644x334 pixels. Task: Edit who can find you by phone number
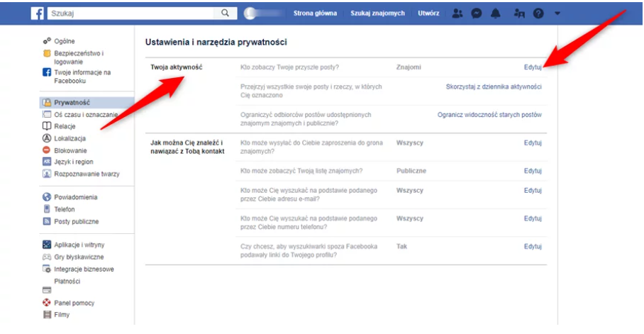tap(533, 218)
